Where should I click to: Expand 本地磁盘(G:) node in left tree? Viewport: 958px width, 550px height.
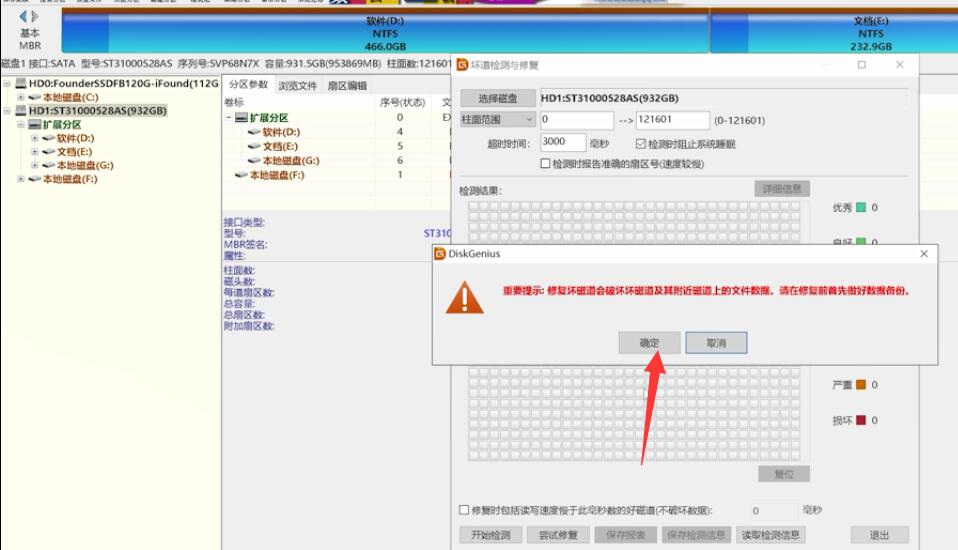point(35,165)
